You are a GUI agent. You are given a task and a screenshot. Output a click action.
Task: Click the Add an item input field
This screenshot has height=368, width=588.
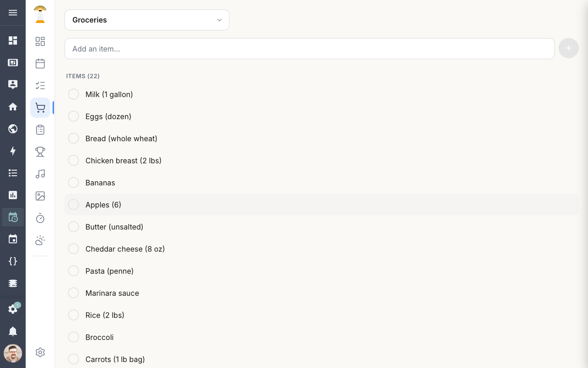tap(309, 48)
